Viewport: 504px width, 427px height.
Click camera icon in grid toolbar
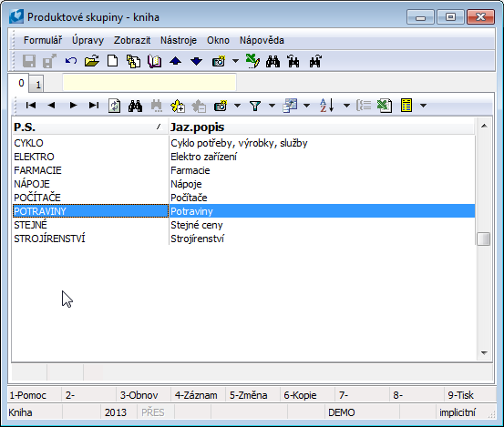(221, 106)
